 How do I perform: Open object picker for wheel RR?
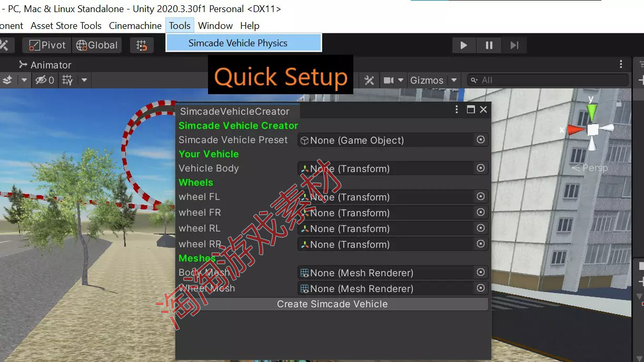point(481,244)
